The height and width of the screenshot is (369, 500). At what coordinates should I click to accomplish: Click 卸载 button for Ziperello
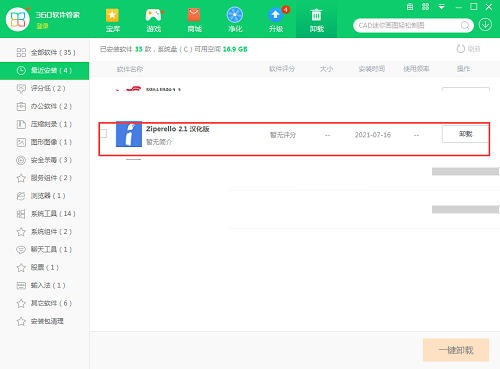[x=465, y=134]
